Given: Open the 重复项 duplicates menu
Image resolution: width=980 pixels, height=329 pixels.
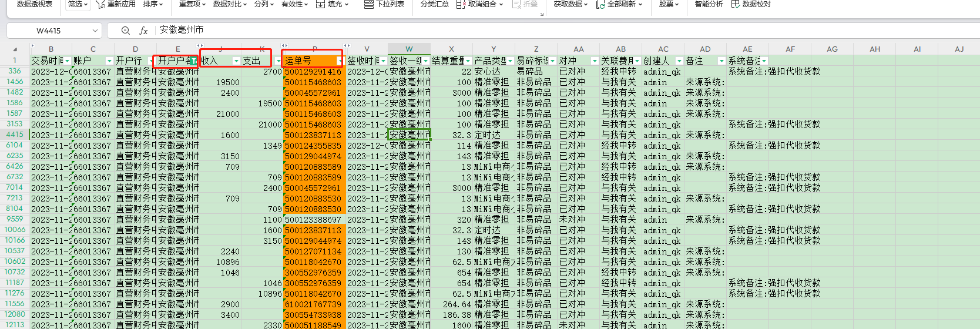Looking at the screenshot, I should click(192, 4).
